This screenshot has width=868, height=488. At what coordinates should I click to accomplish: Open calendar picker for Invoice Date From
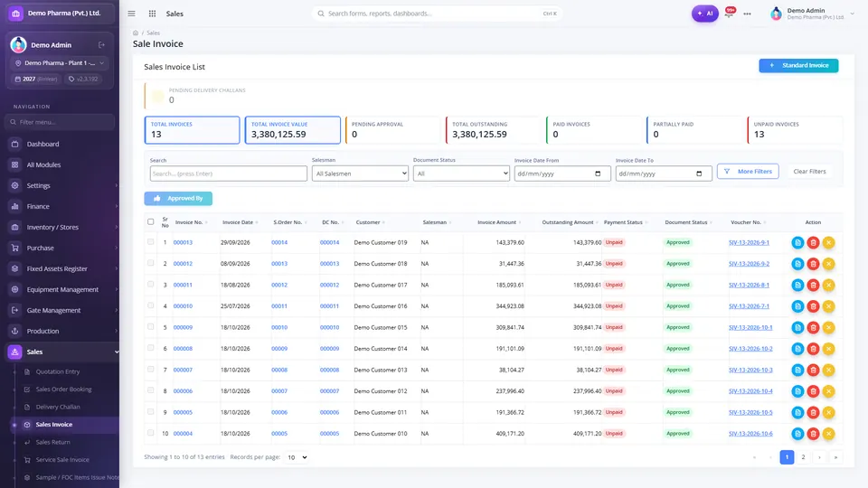[598, 174]
